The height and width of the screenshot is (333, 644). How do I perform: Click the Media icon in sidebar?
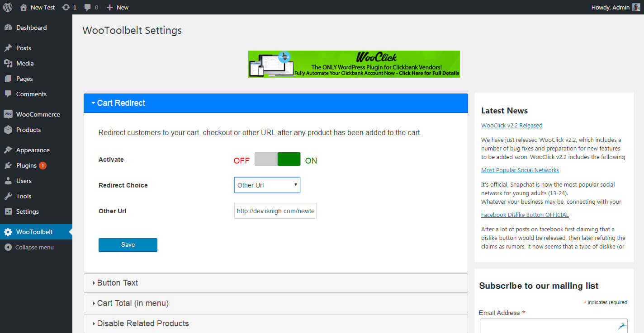coord(8,63)
